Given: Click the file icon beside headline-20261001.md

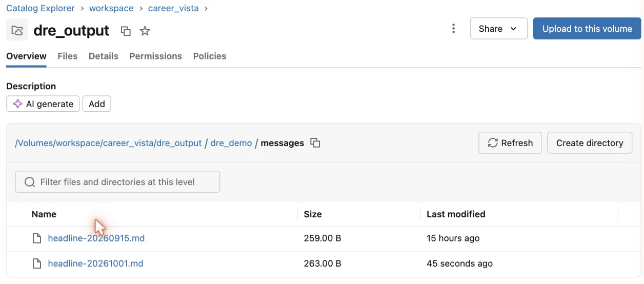Looking at the screenshot, I should click(36, 263).
